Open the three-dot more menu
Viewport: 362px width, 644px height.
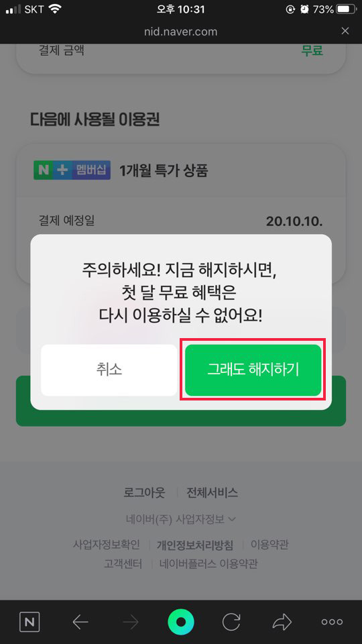point(332,623)
